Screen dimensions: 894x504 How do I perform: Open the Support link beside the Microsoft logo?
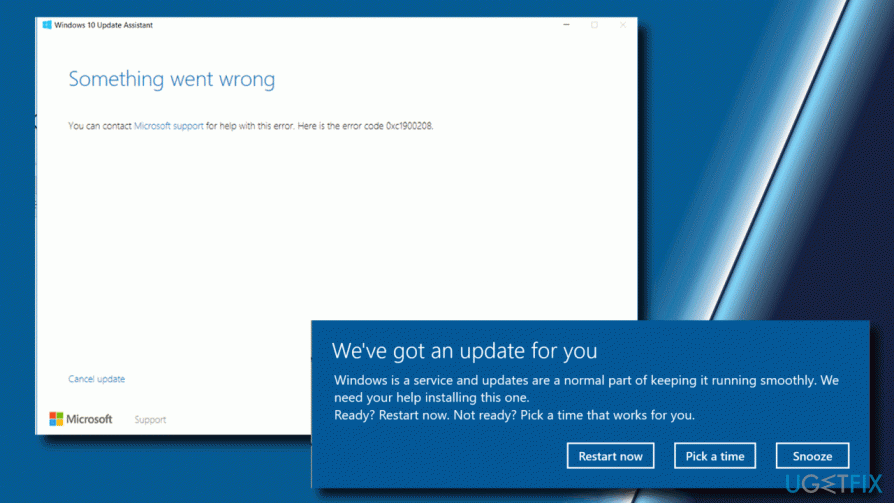(150, 420)
